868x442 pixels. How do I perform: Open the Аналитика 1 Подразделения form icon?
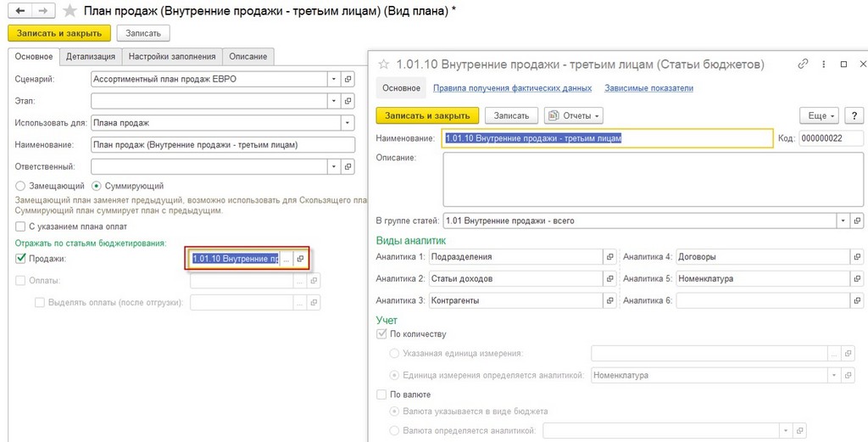(x=610, y=256)
